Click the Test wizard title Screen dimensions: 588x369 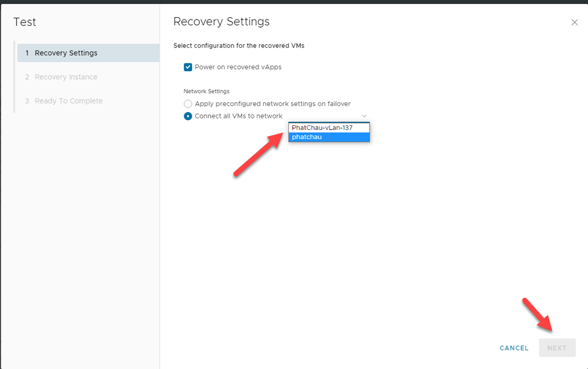point(25,22)
